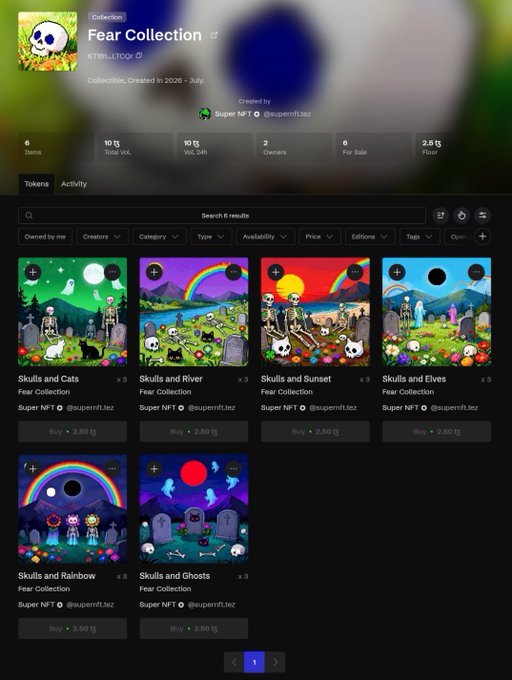Open the Skulls and Sunset artwork thumbnail
This screenshot has width=512, height=680.
315,312
